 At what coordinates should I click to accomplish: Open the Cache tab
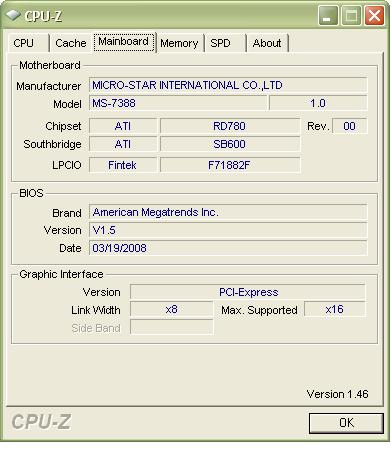[71, 43]
